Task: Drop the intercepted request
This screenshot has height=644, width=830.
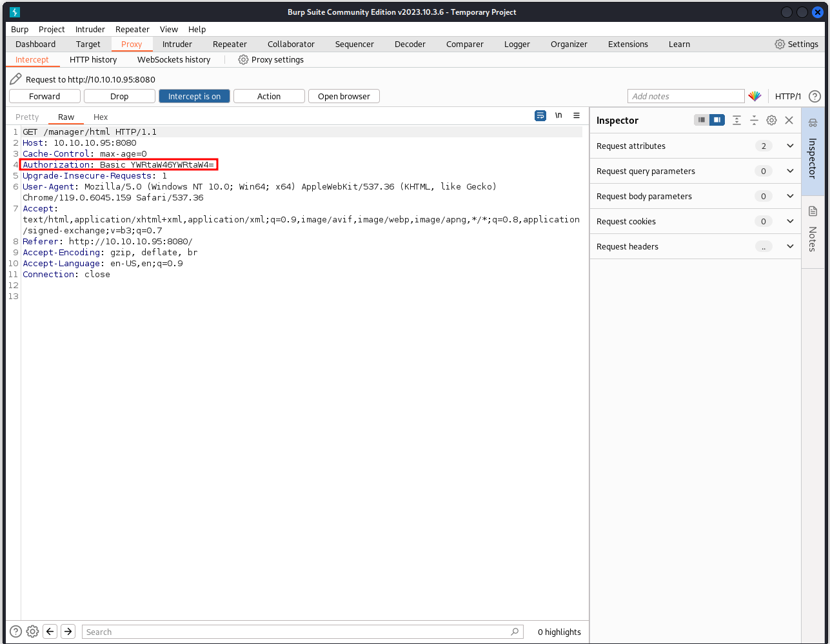Action: [x=119, y=96]
